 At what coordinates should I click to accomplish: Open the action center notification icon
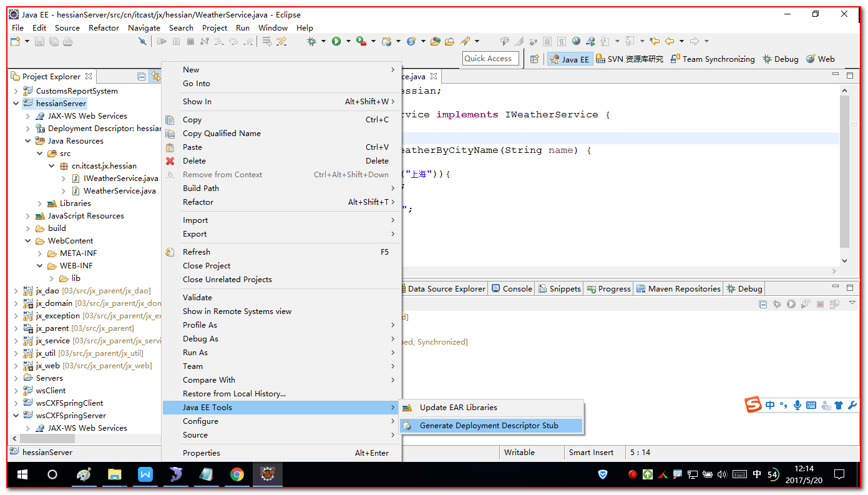[839, 474]
